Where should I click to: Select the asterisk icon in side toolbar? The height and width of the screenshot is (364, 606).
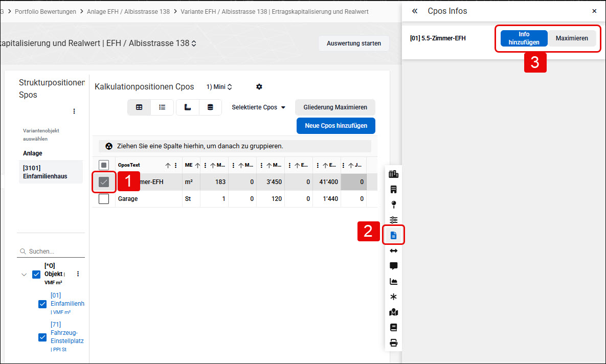[393, 297]
